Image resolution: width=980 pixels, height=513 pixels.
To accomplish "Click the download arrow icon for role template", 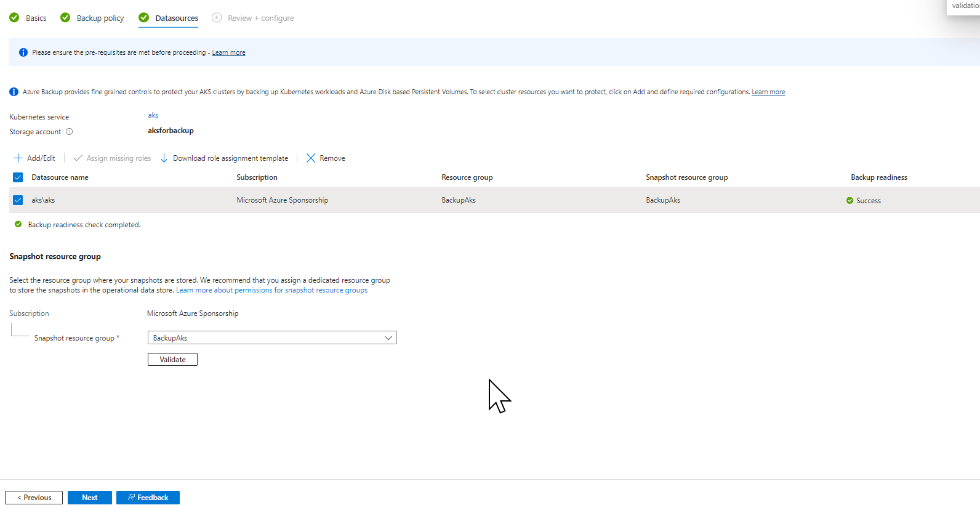I will [164, 158].
